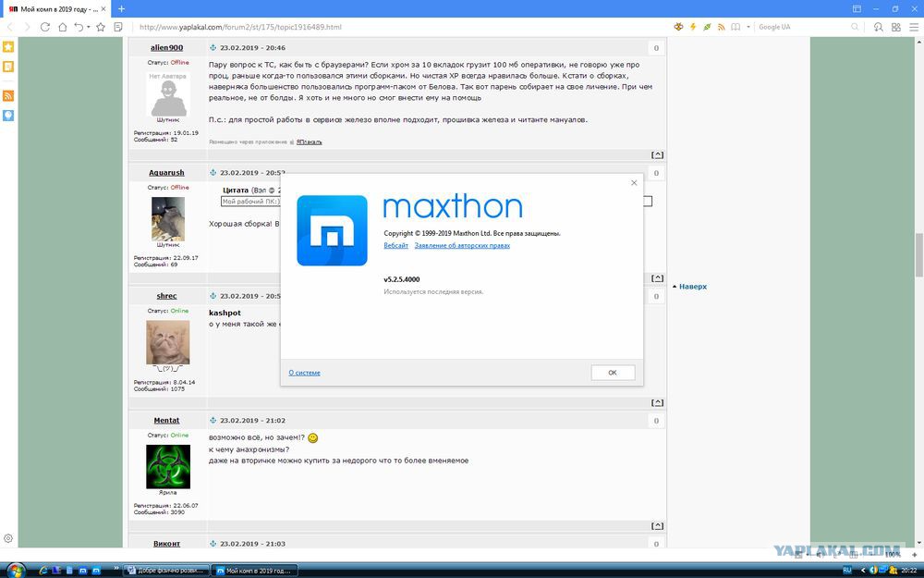Click Mentat's green biohazard avatar
924x578 pixels.
tap(168, 466)
